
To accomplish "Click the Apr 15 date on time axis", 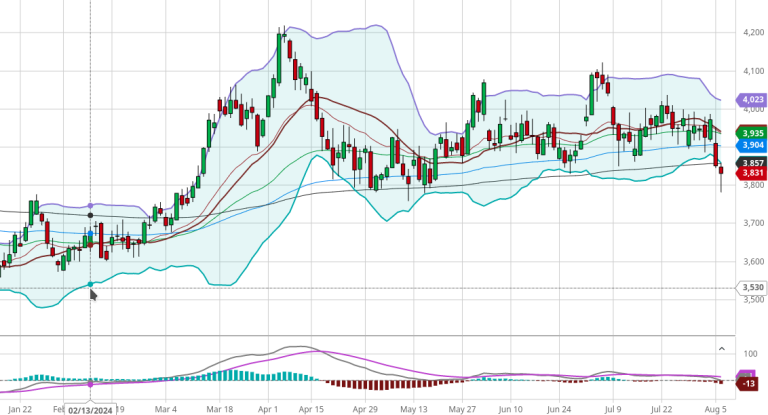I will 312,408.
